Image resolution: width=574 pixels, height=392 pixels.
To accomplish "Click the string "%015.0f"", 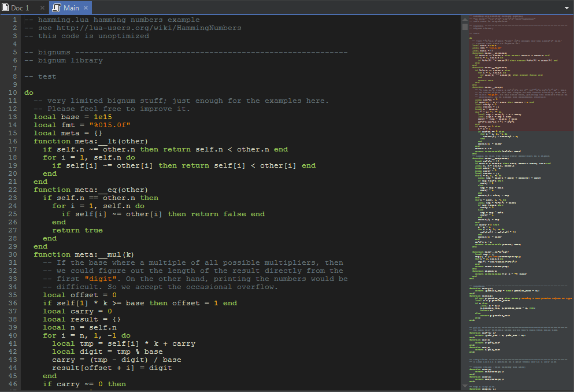I will [110, 125].
